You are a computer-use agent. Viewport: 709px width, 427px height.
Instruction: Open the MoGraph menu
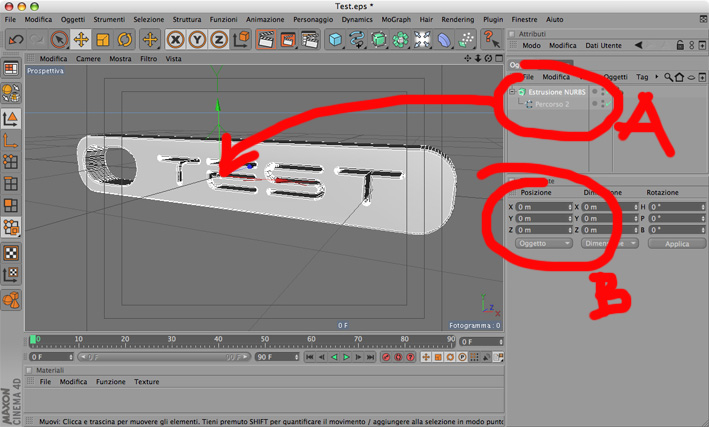point(396,19)
